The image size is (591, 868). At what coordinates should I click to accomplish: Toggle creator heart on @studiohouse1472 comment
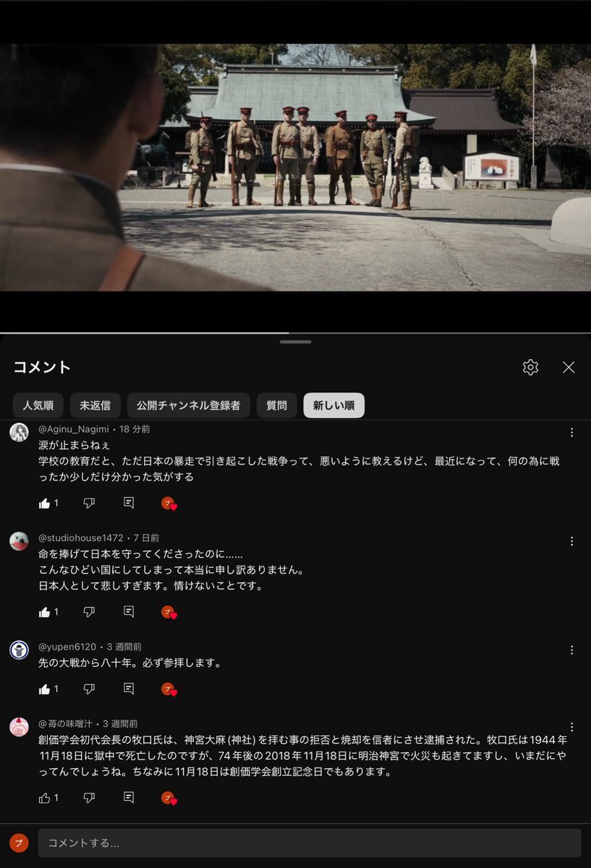[169, 612]
